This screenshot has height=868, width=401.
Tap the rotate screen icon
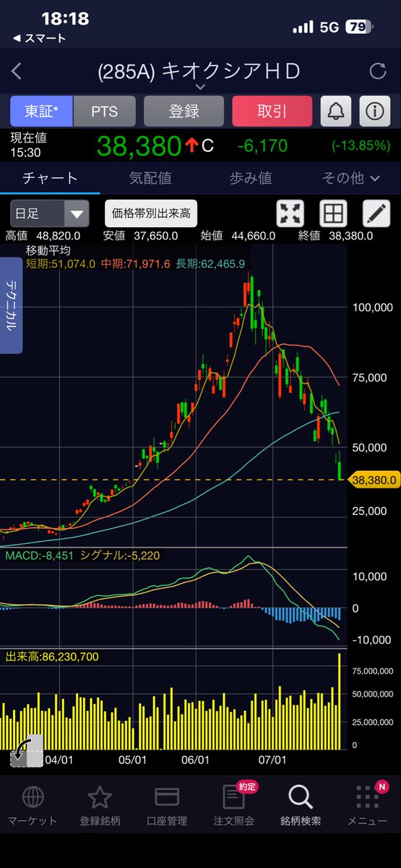pos(25,750)
